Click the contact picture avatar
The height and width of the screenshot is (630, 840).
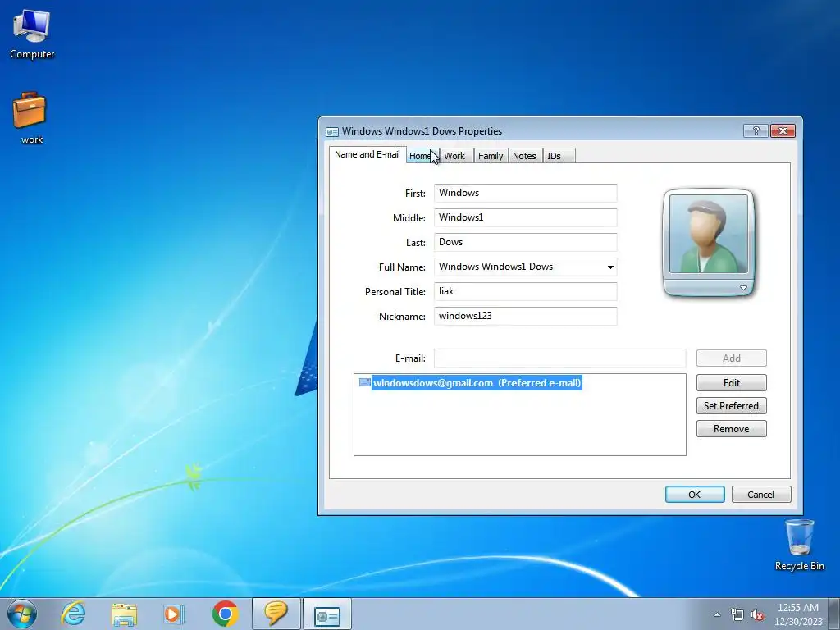(x=708, y=234)
